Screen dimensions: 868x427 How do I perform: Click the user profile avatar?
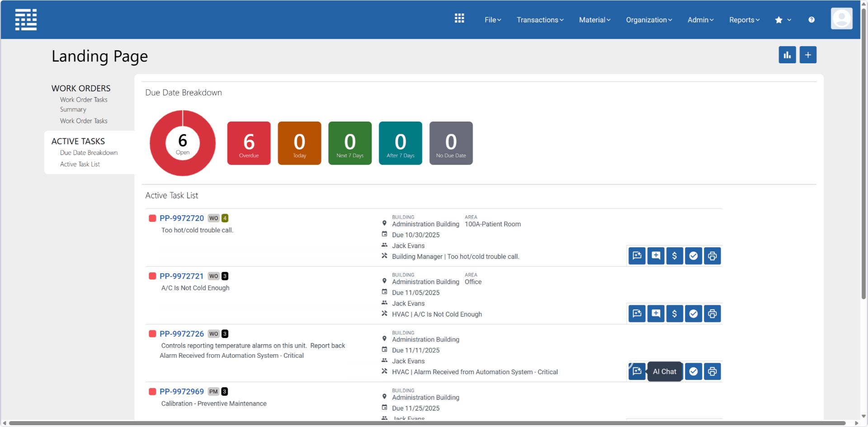click(841, 19)
